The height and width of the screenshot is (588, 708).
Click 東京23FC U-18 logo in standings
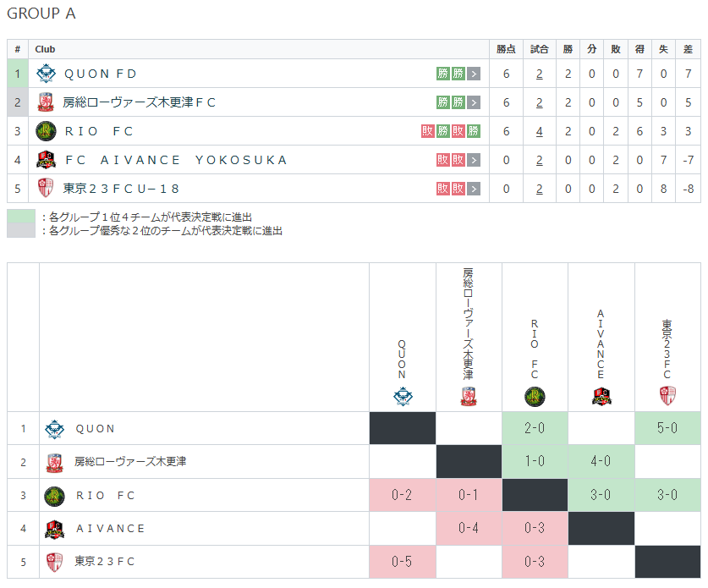46,189
